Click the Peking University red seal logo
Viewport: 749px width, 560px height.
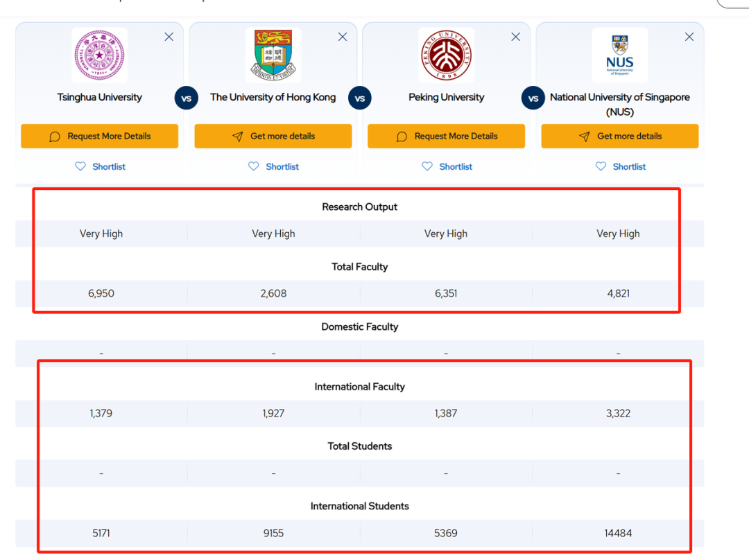[x=447, y=55]
